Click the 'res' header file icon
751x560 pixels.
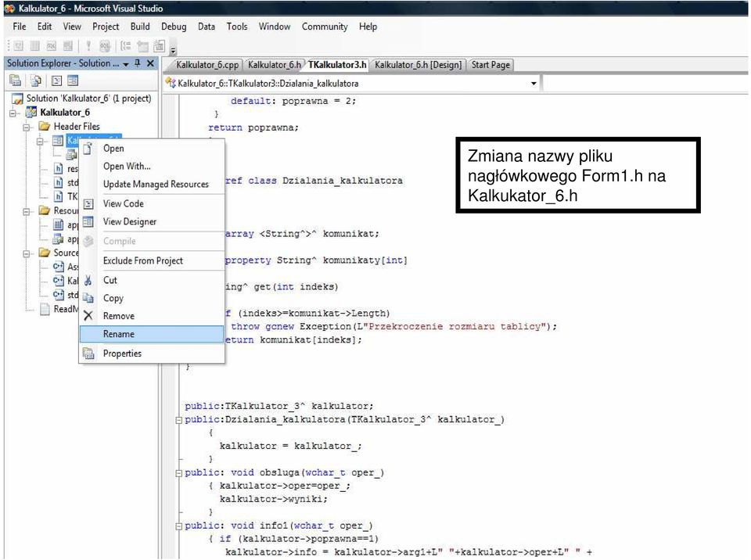click(x=58, y=169)
